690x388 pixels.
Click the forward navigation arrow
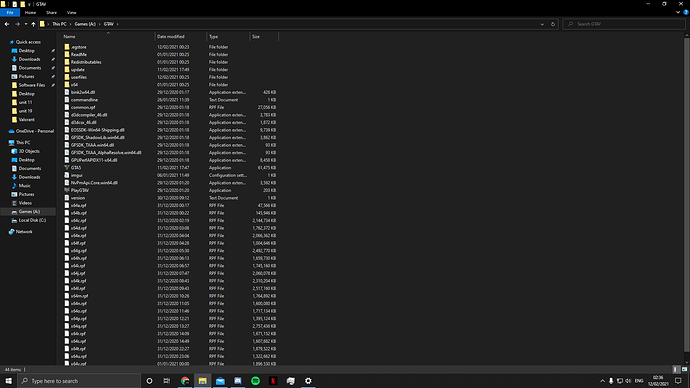(17, 24)
